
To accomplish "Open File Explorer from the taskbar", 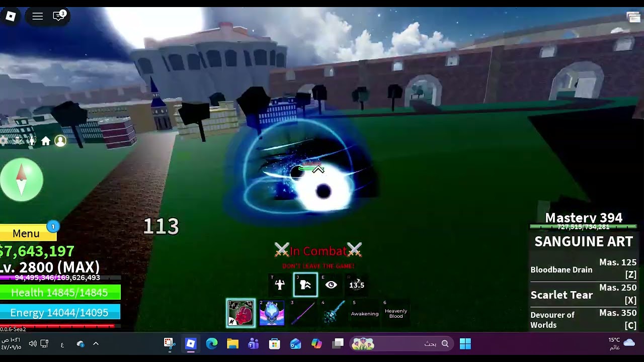I will [x=232, y=344].
